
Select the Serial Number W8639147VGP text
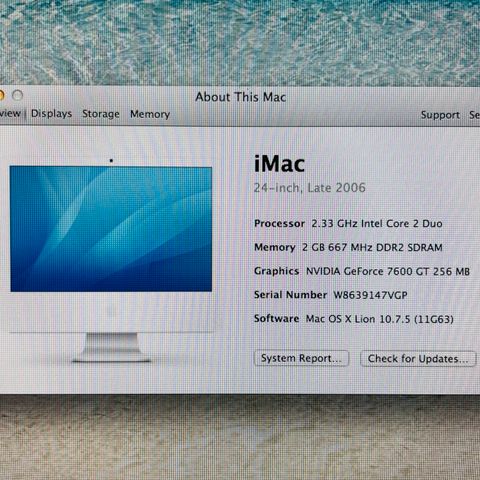(331, 295)
